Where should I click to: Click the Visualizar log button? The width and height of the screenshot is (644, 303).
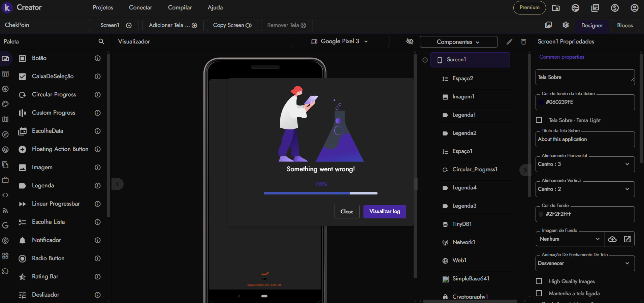[x=384, y=211]
